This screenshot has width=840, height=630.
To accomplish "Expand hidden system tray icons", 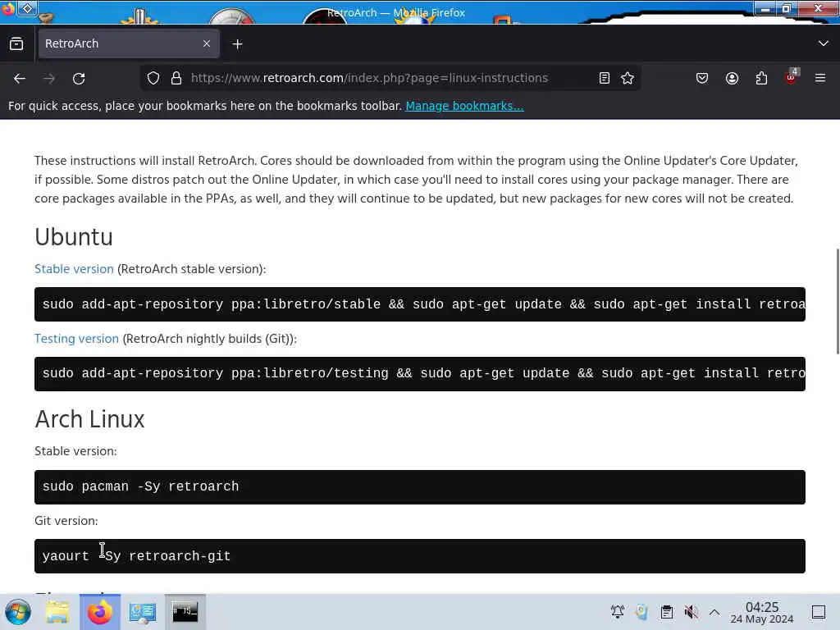I will (714, 611).
